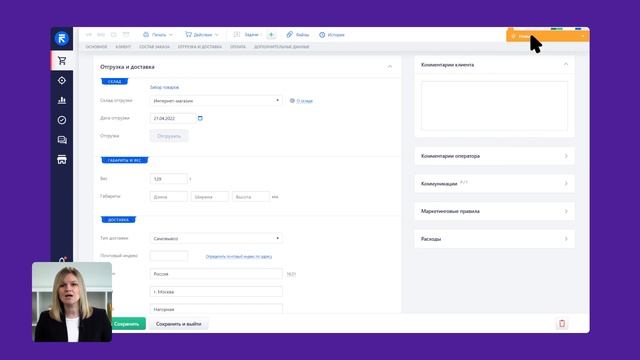This screenshot has height=360, width=640.
Task: Click the customer comment text area
Action: tap(494, 106)
